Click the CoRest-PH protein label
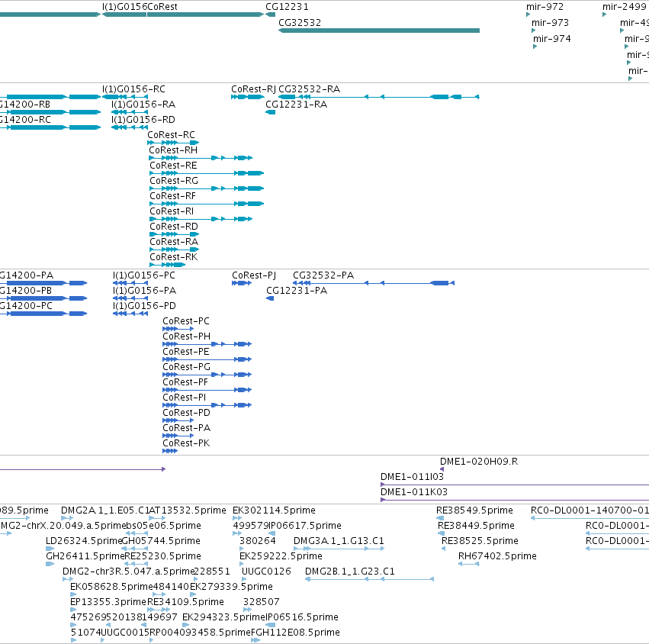The image size is (649, 644). pyautogui.click(x=186, y=336)
